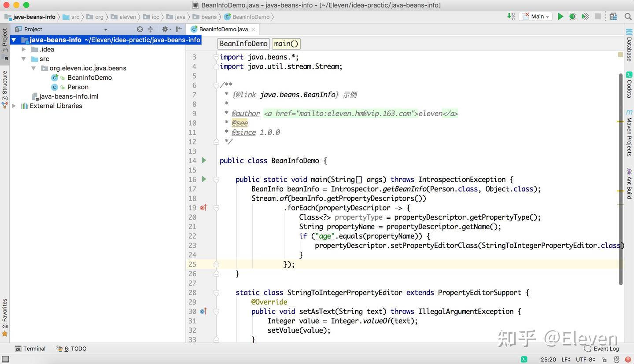Screen dimensions: 634x364
Task: Run the Main configuration with the green play button
Action: point(560,17)
